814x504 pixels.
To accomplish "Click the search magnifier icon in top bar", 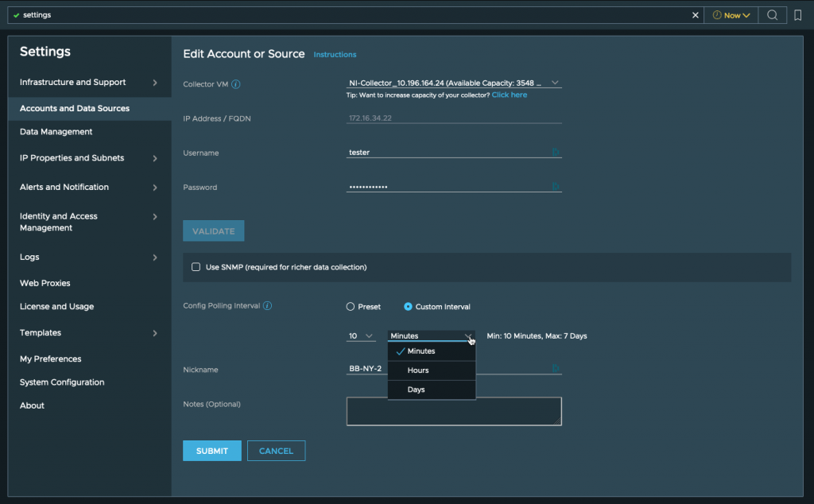I will point(772,15).
